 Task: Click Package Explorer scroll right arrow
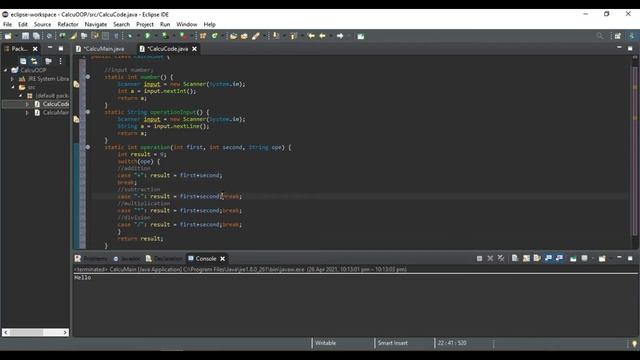pos(65,333)
